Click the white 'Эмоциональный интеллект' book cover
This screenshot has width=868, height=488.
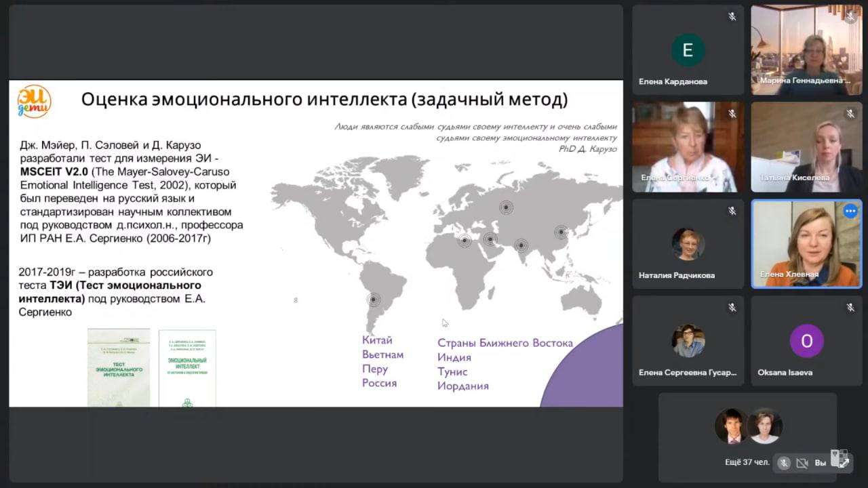pyautogui.click(x=187, y=368)
